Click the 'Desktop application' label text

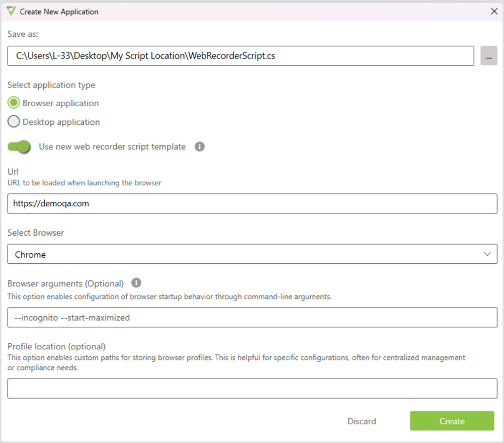[61, 122]
